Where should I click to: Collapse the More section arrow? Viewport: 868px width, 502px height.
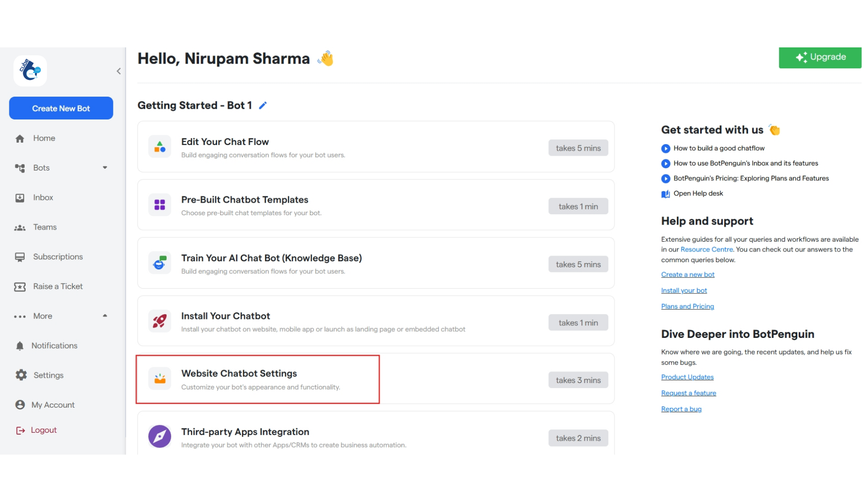(105, 316)
